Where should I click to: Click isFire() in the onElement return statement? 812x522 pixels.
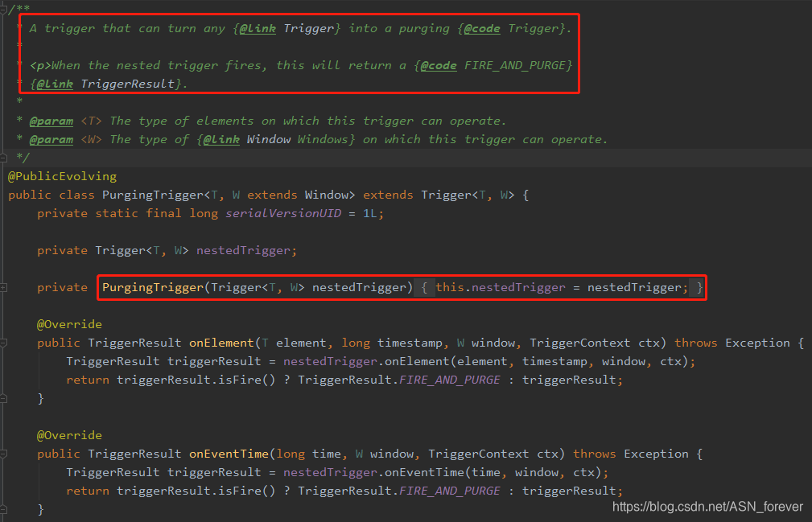coord(246,380)
